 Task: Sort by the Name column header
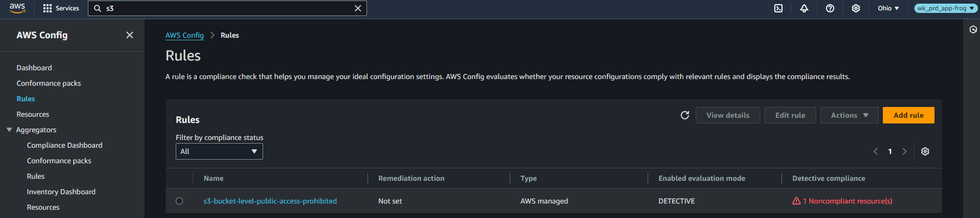pos(213,178)
